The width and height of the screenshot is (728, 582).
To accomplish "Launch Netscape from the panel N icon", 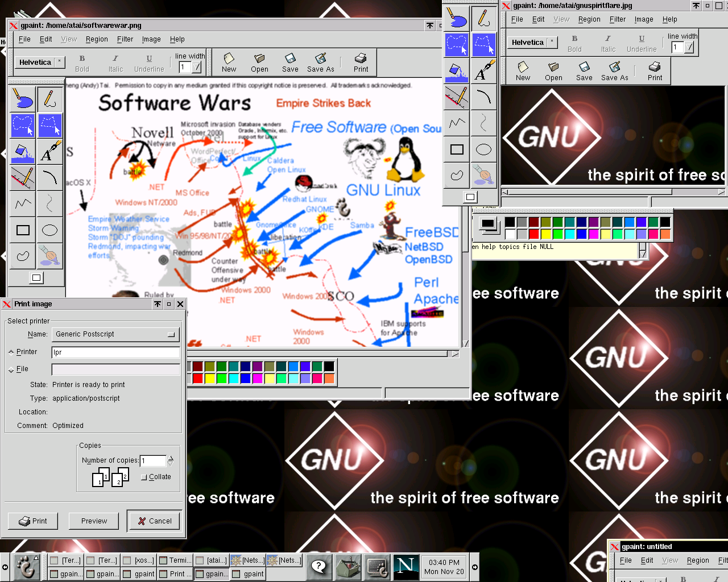I will pyautogui.click(x=406, y=566).
